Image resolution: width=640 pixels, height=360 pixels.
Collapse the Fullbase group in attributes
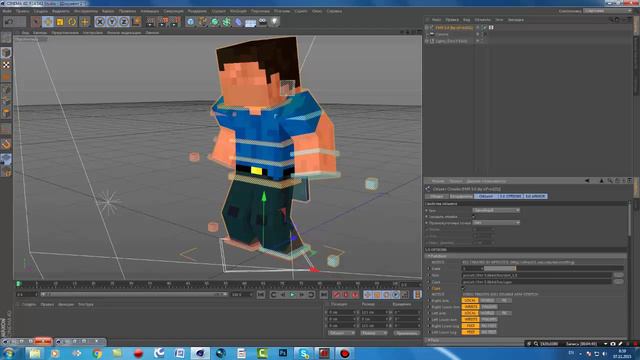[428, 256]
